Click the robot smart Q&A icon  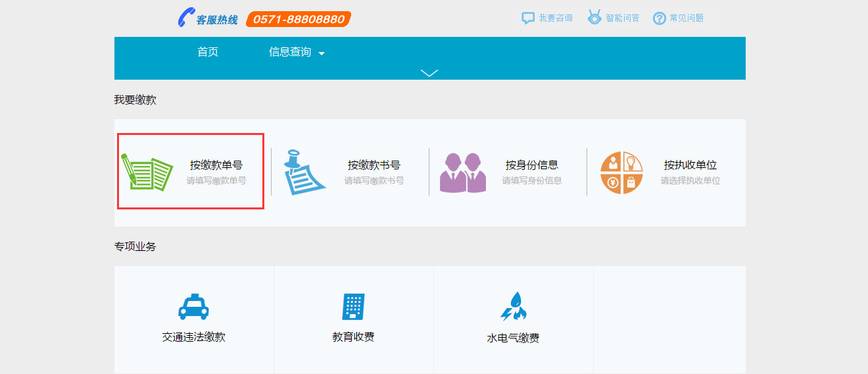click(x=594, y=18)
